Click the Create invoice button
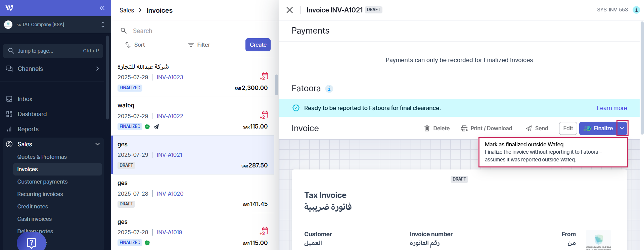644x250 pixels. 258,45
